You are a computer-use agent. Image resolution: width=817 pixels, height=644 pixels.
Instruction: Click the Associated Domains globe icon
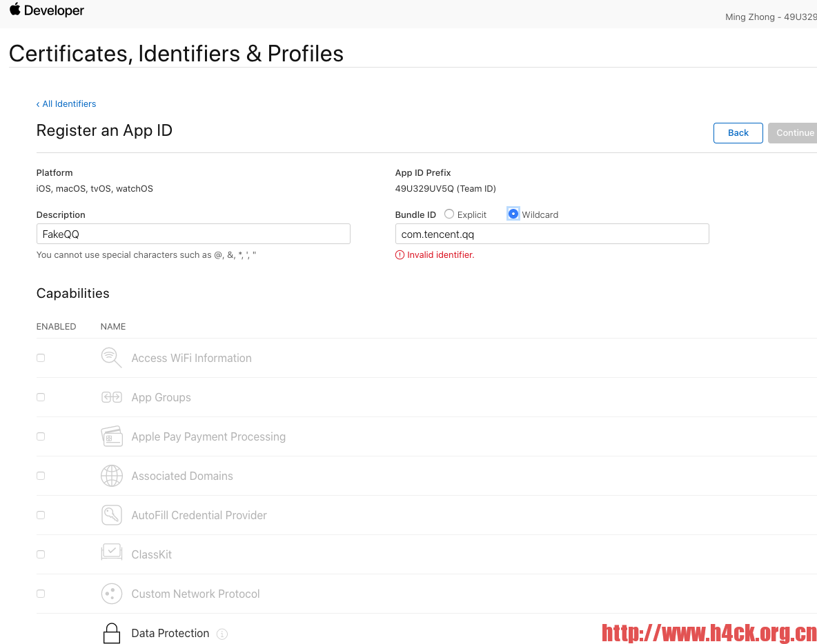[x=112, y=476]
